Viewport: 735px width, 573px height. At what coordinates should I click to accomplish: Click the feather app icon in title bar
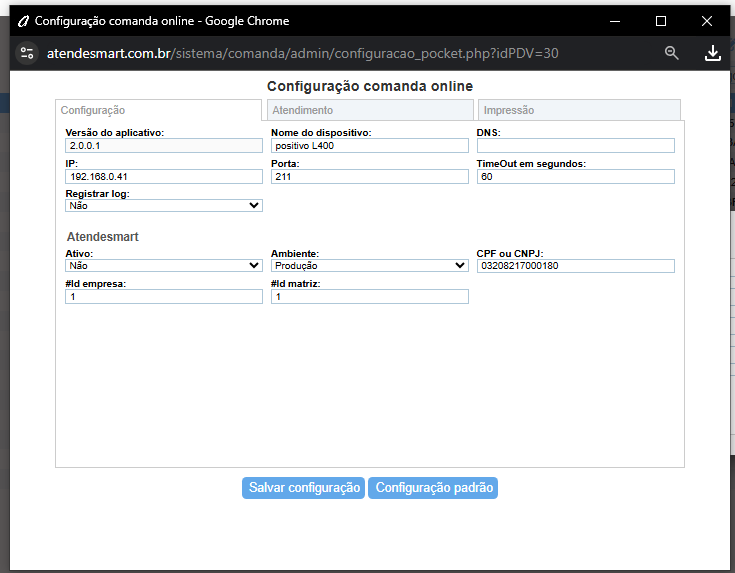point(23,20)
